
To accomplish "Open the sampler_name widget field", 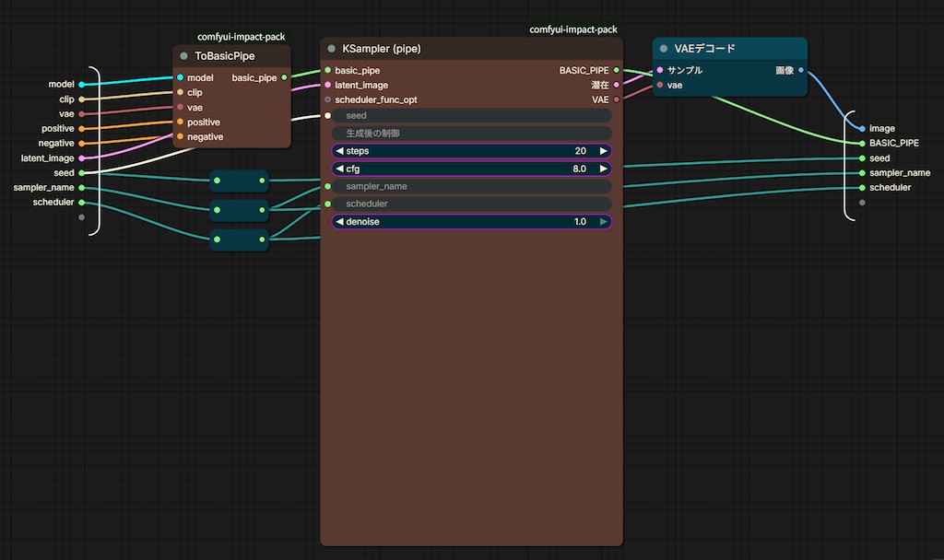I will (x=471, y=186).
